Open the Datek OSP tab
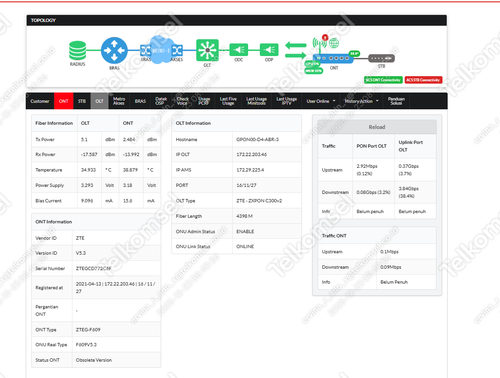Viewport: 500px width, 378px height. (161, 101)
